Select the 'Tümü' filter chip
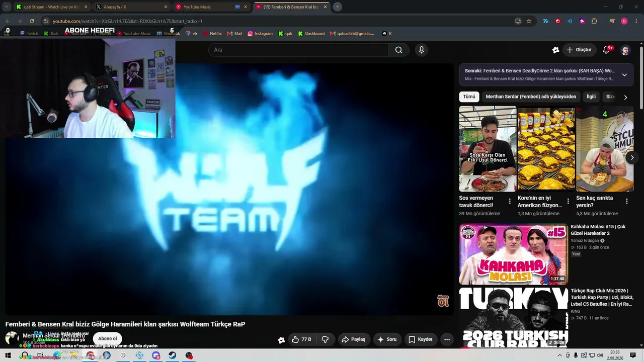The image size is (644, 362). [x=469, y=97]
